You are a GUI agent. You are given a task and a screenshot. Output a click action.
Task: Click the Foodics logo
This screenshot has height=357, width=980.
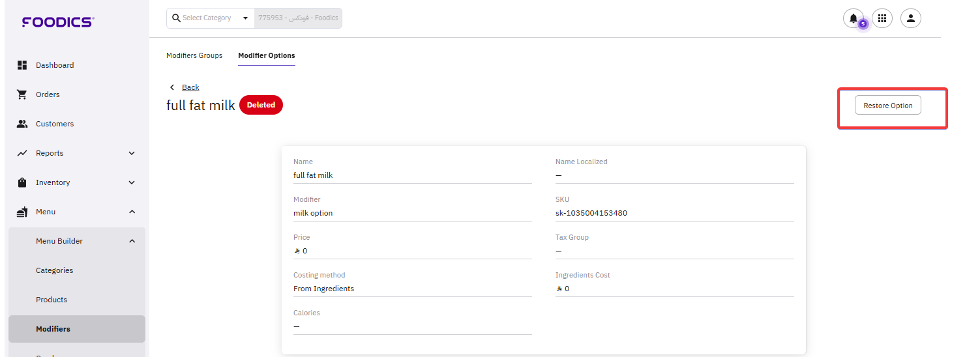pyautogui.click(x=58, y=22)
